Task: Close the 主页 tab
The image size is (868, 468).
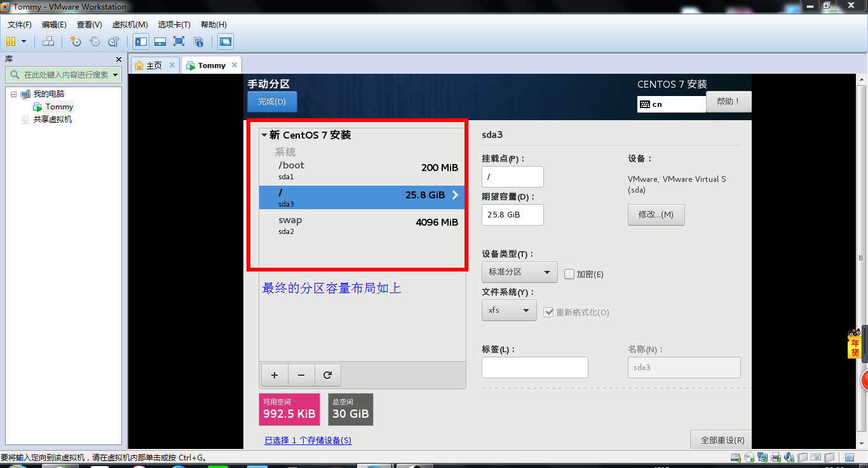Action: tap(172, 65)
